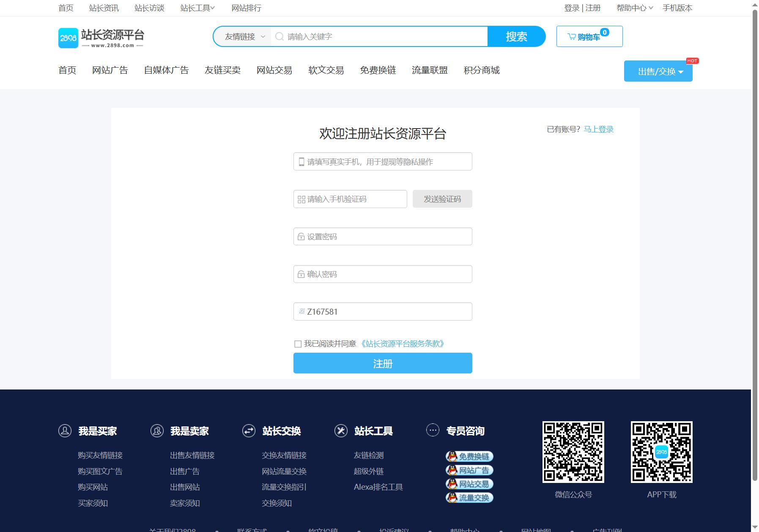Focus the phone verification code field
This screenshot has width=759, height=532.
click(x=350, y=199)
